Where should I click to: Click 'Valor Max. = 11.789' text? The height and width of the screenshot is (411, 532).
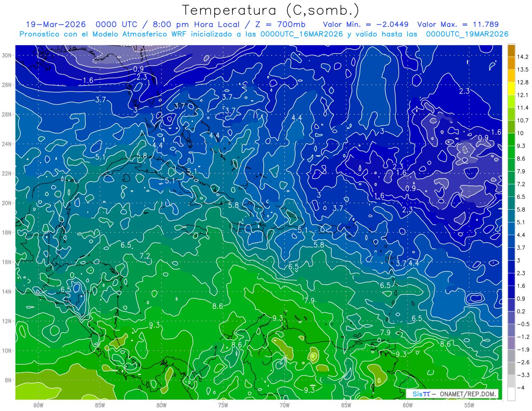pyautogui.click(x=458, y=24)
